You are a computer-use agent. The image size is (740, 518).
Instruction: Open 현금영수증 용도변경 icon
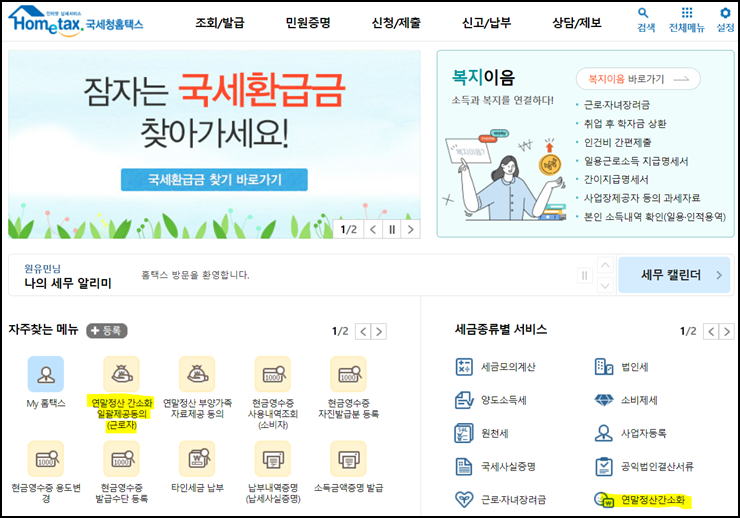(46, 459)
